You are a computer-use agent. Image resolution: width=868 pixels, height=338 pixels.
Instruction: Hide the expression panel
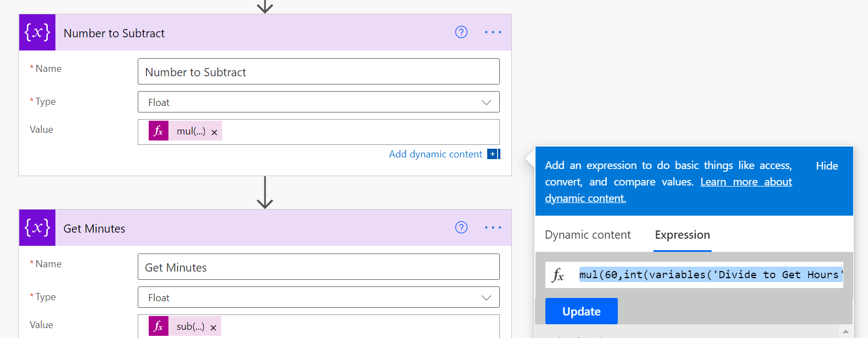(827, 166)
